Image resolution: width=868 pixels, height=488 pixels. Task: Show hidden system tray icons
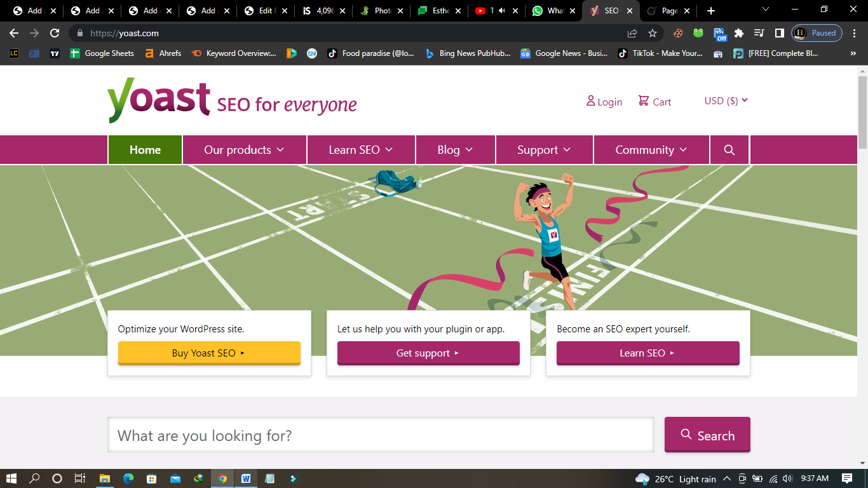pyautogui.click(x=726, y=478)
